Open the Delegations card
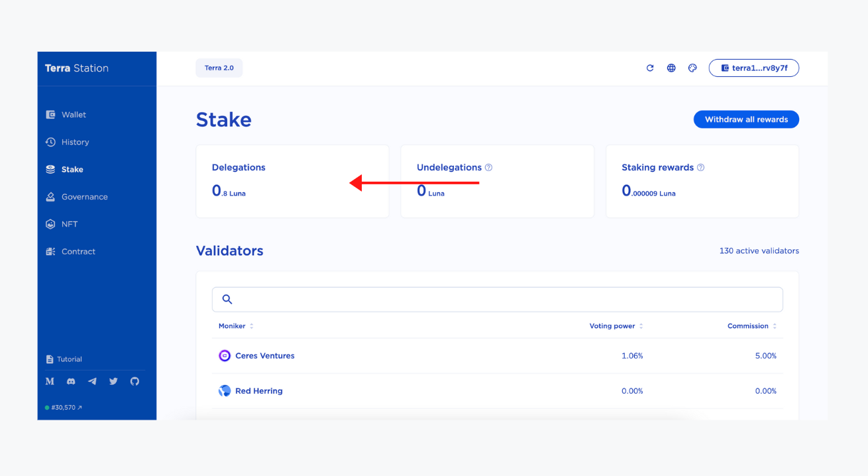 tap(292, 181)
